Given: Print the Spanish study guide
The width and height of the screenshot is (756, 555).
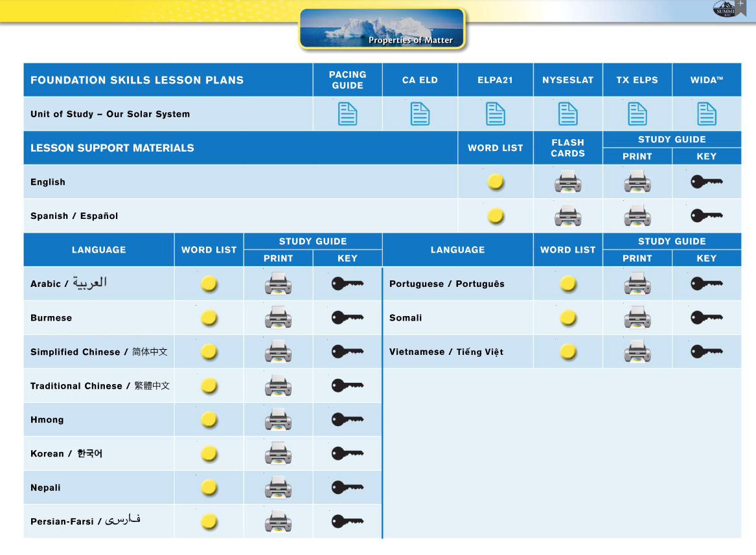Looking at the screenshot, I should tap(637, 216).
